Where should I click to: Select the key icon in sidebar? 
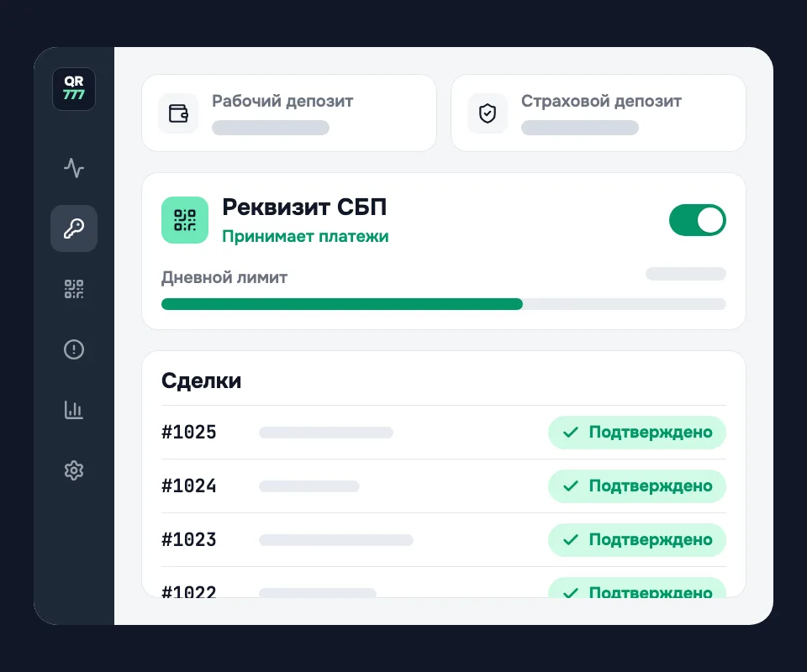pyautogui.click(x=74, y=228)
